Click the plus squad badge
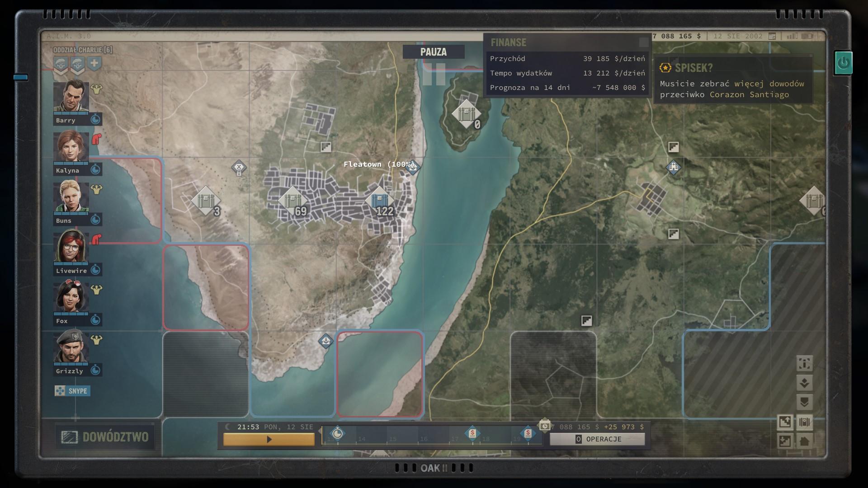This screenshot has width=868, height=488. tap(94, 63)
